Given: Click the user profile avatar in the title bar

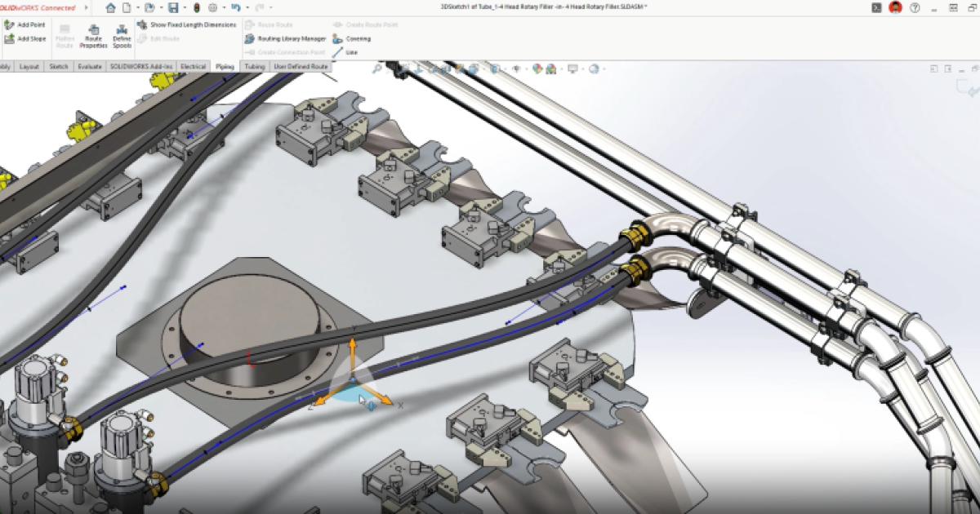Looking at the screenshot, I should click(894, 7).
